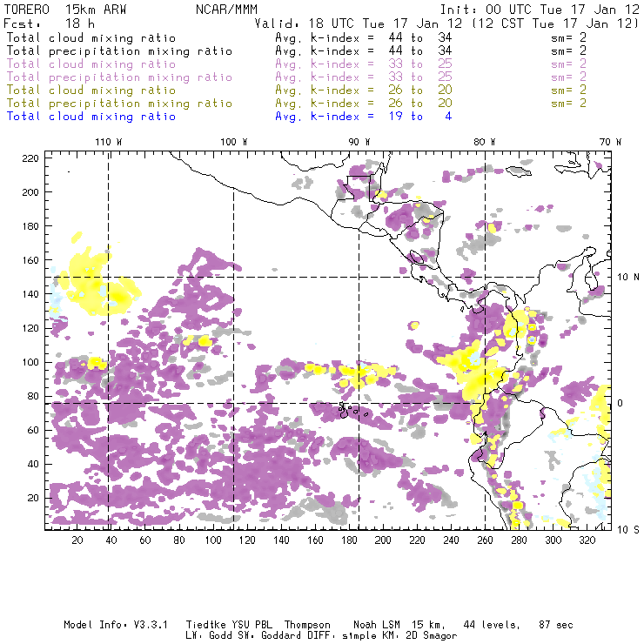The image size is (644, 644).
Task: Click '2D Smagor' footer text
Action: point(432,636)
